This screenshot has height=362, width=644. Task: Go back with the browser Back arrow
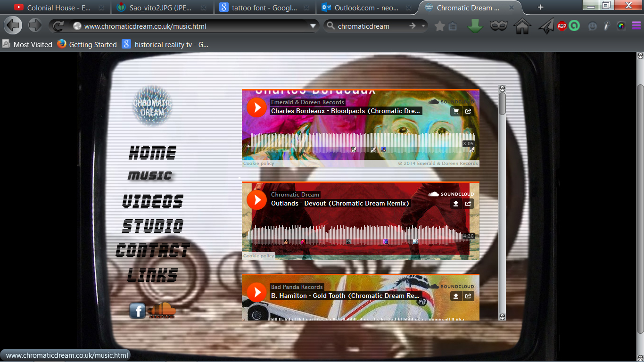(x=13, y=25)
